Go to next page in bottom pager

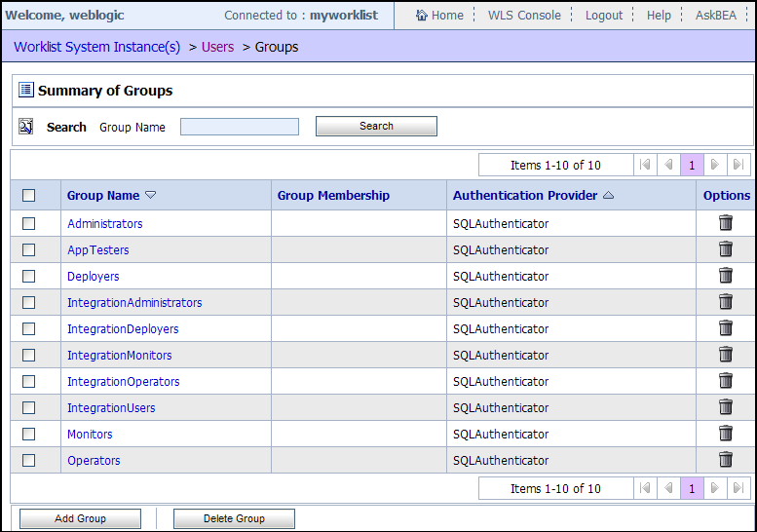[x=715, y=488]
